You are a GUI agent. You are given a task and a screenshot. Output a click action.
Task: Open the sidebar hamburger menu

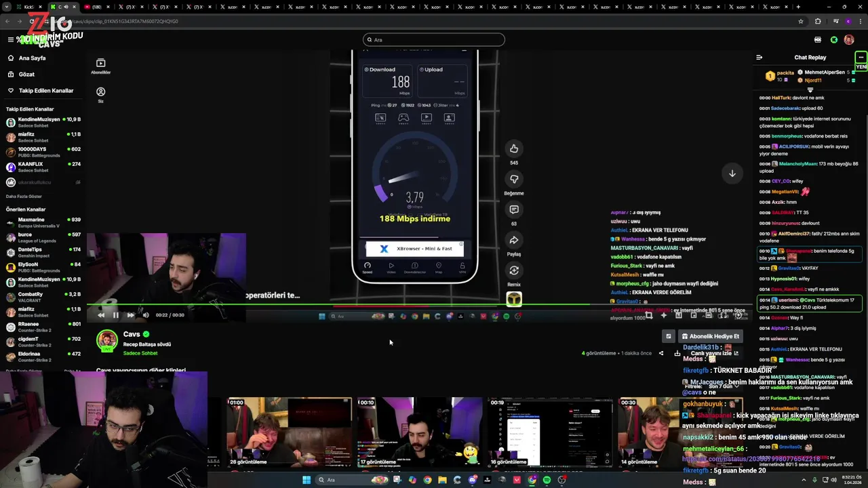[x=10, y=39]
